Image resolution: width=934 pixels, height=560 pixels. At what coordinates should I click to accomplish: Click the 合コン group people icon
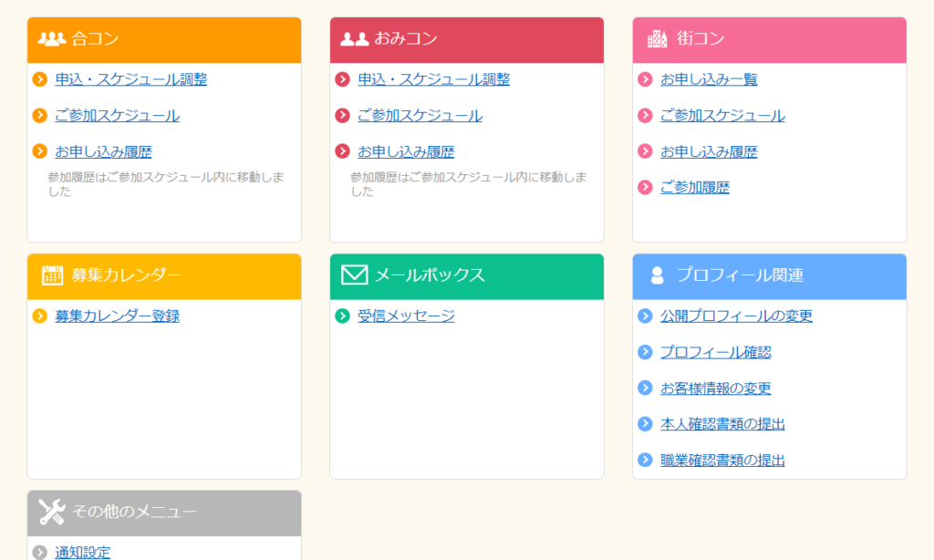point(52,38)
